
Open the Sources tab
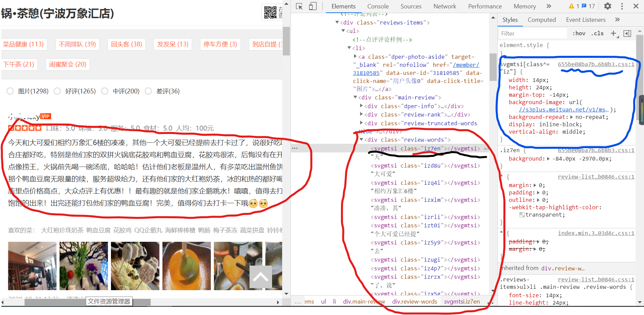coord(411,6)
